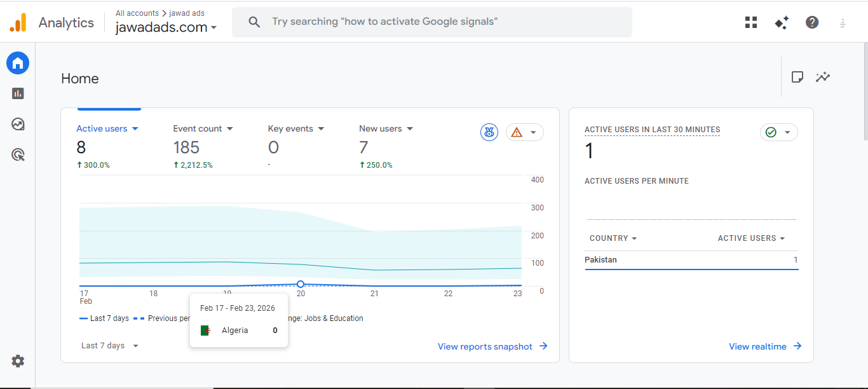Open the Help question mark icon
The width and height of the screenshot is (868, 389).
point(812,23)
